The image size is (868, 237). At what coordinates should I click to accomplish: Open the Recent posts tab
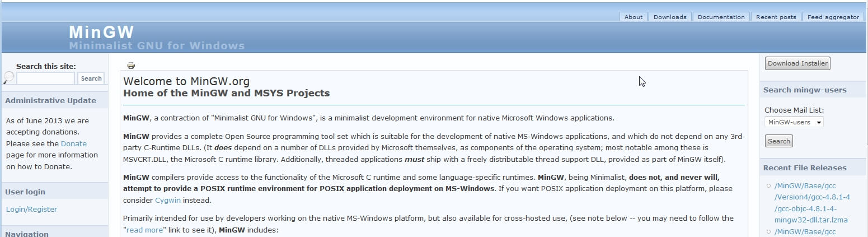tap(776, 17)
